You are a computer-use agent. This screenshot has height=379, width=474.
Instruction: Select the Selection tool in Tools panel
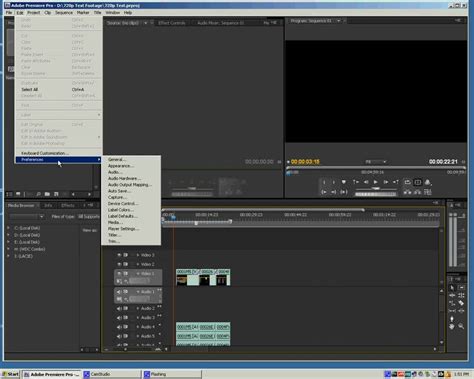(452, 288)
